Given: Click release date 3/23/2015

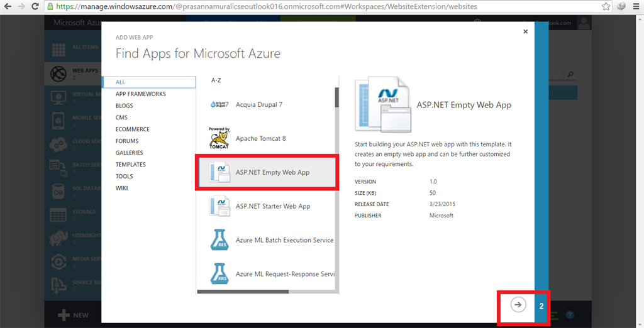Looking at the screenshot, I should tap(442, 204).
